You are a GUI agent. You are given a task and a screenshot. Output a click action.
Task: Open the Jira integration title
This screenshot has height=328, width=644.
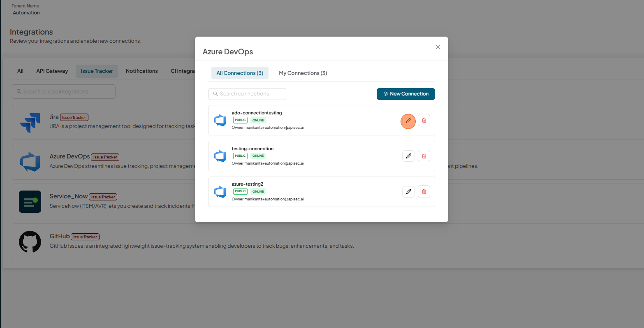54,117
